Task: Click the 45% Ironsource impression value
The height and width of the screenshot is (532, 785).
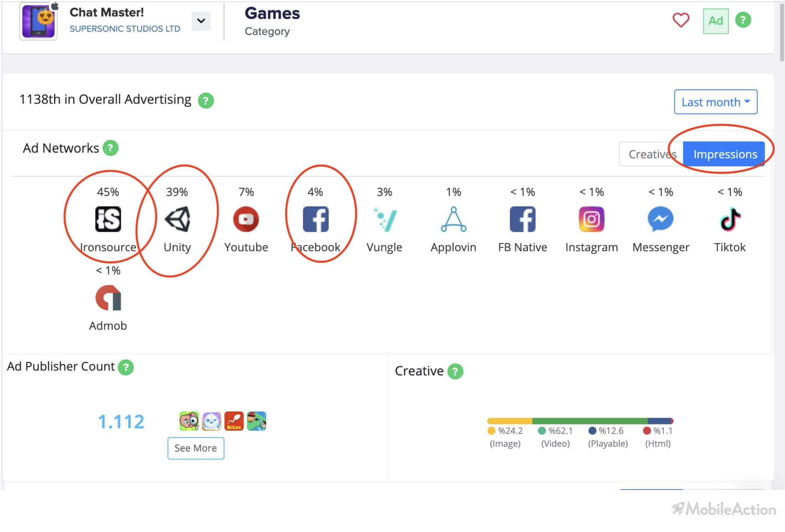Action: 108,192
